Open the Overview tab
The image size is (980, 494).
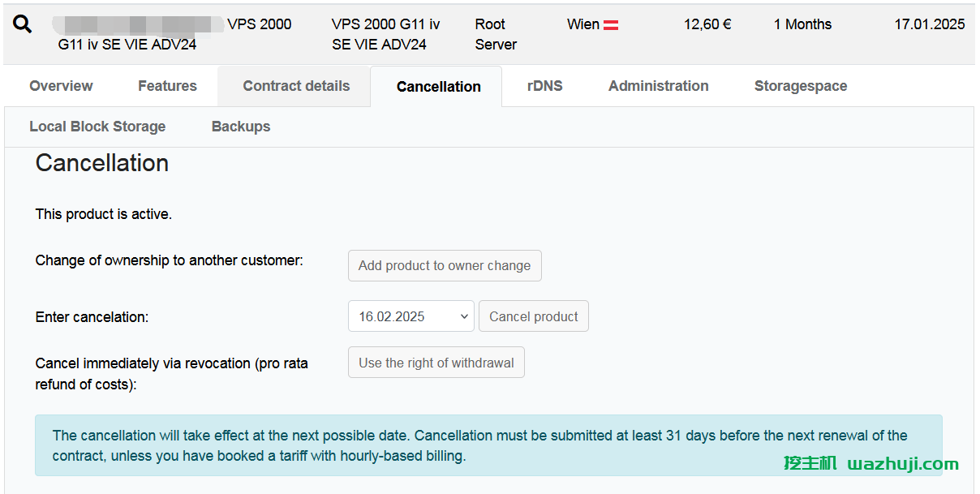pos(61,86)
